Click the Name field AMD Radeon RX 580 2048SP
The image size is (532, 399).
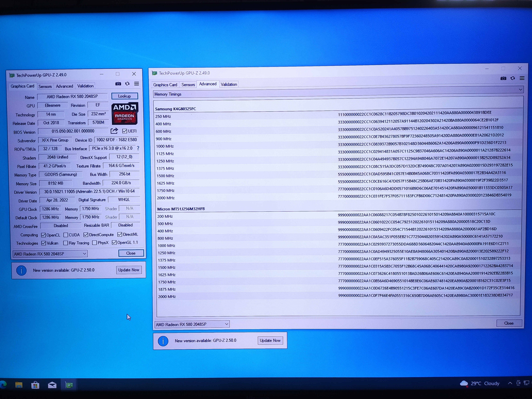[72, 96]
